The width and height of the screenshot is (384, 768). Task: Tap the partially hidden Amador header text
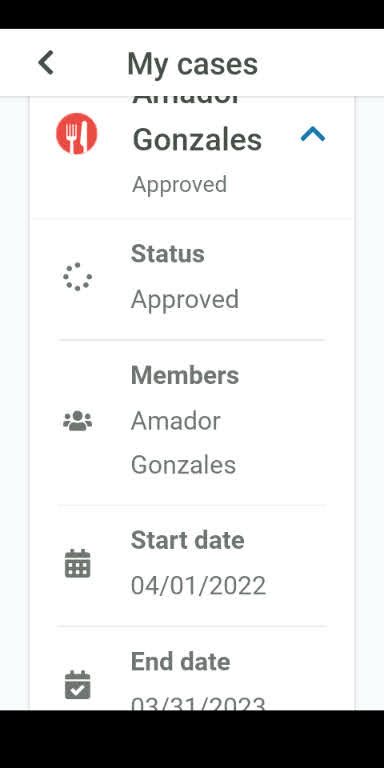pyautogui.click(x=186, y=100)
